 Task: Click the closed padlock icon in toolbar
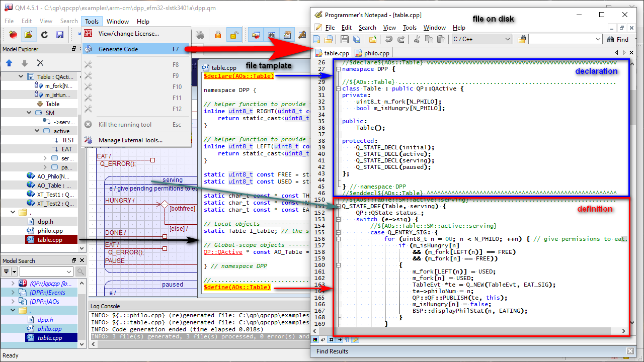(218, 35)
